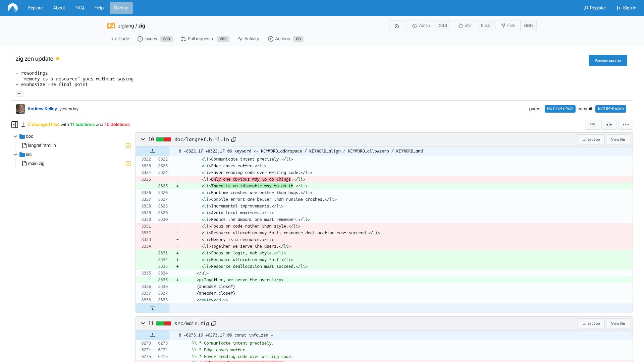The width and height of the screenshot is (644, 362).
Task: Click the Codeberg logo icon
Action: point(12,8)
